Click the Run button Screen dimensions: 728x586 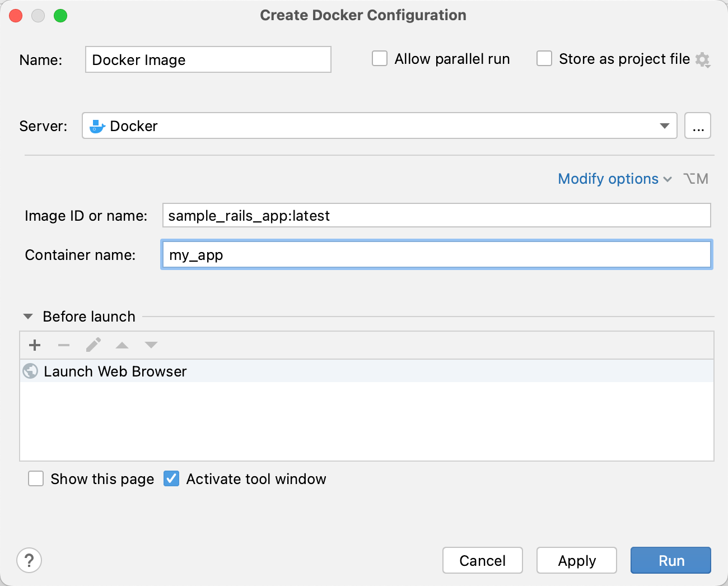pyautogui.click(x=670, y=560)
